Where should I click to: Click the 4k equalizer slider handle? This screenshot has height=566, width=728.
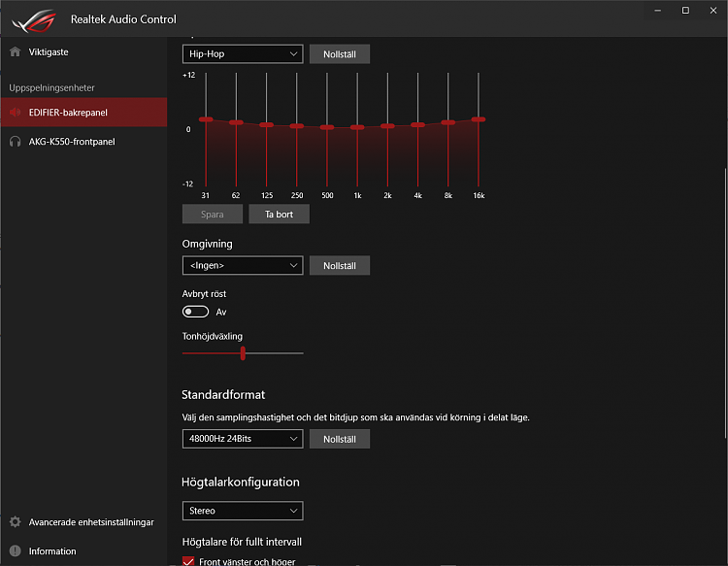[417, 124]
